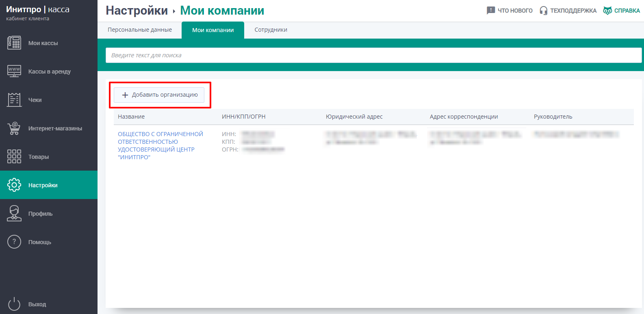Open the СПРАВКА link text
This screenshot has width=644, height=314.
(x=627, y=11)
